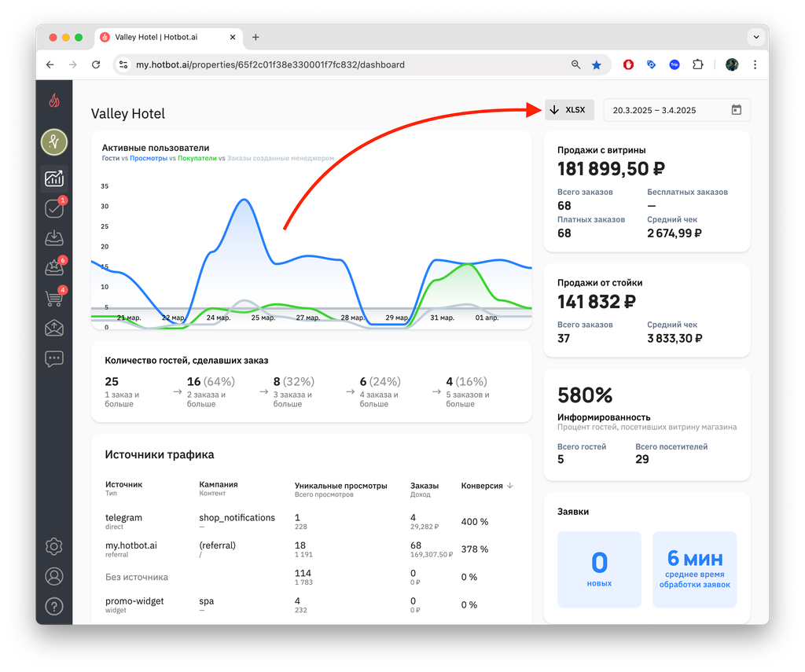This screenshot has height=672, width=805.
Task: Open calendar icon for date range
Action: tap(736, 110)
